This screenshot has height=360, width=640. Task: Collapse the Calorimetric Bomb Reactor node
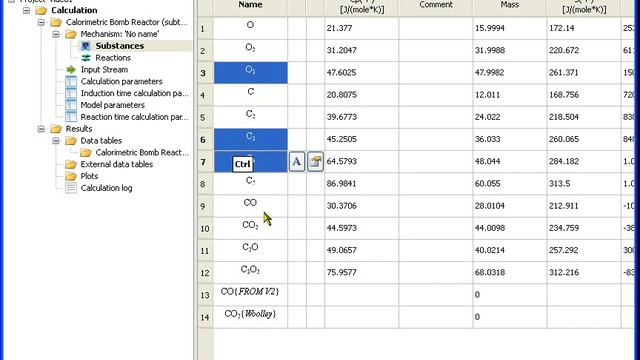pos(41,22)
